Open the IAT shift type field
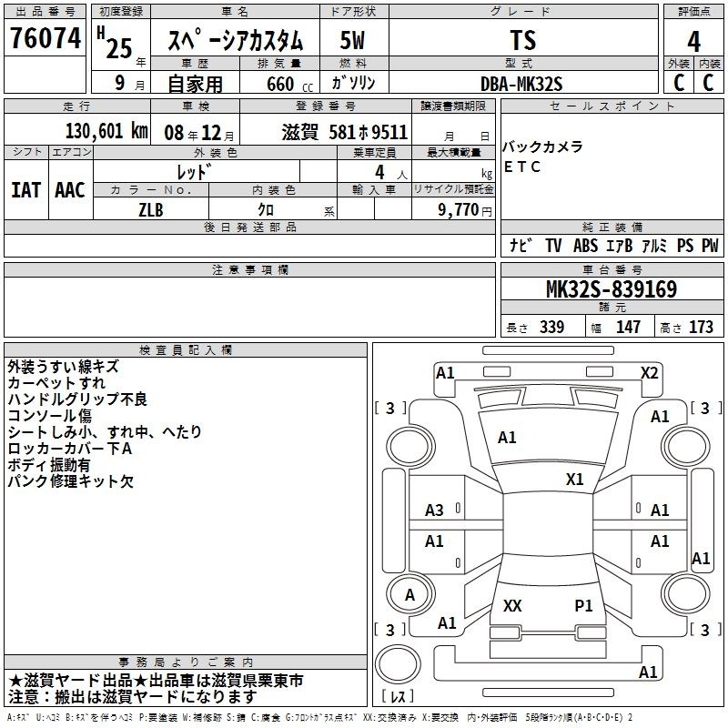This screenshot has width=728, height=728. 25,189
